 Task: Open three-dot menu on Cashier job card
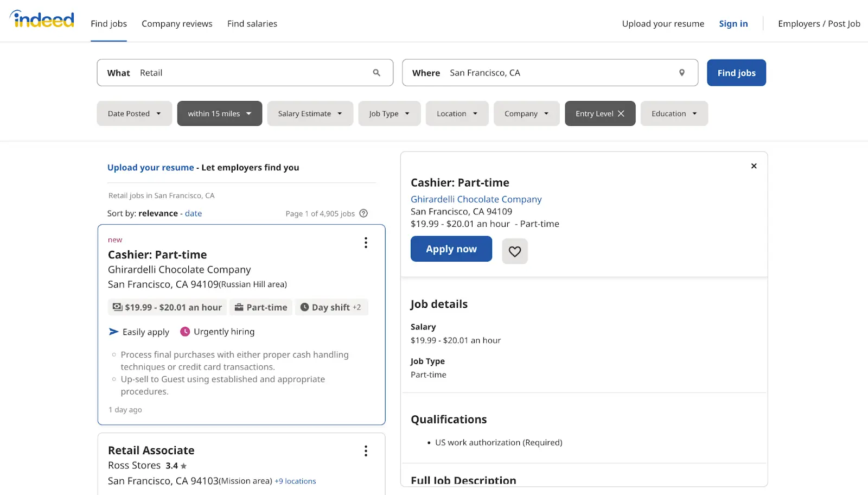pos(366,243)
